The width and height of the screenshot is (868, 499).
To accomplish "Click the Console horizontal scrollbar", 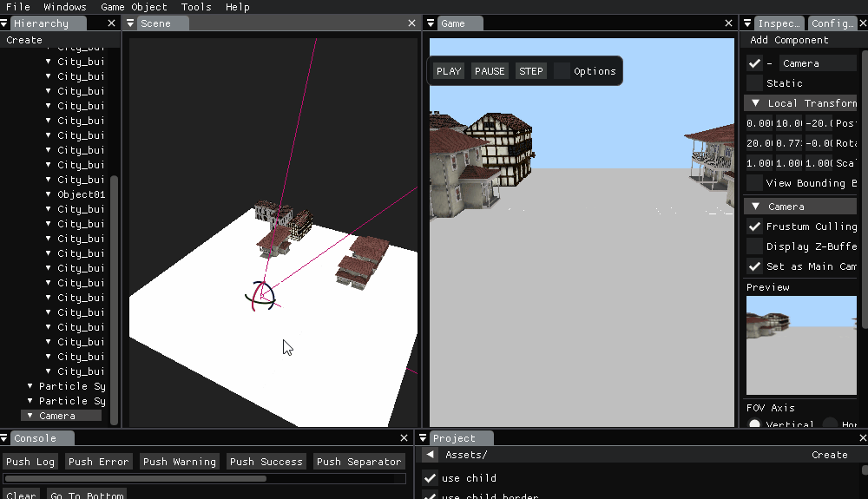I will click(x=135, y=478).
